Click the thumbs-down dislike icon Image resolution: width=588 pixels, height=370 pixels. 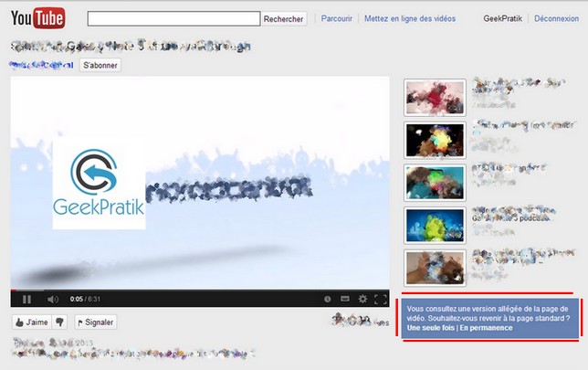[59, 322]
